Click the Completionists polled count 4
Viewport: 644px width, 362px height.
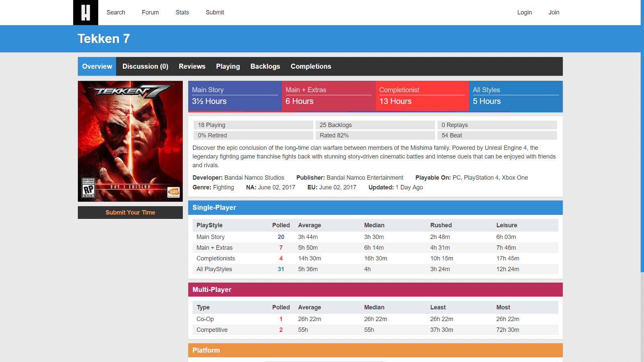[x=281, y=258]
